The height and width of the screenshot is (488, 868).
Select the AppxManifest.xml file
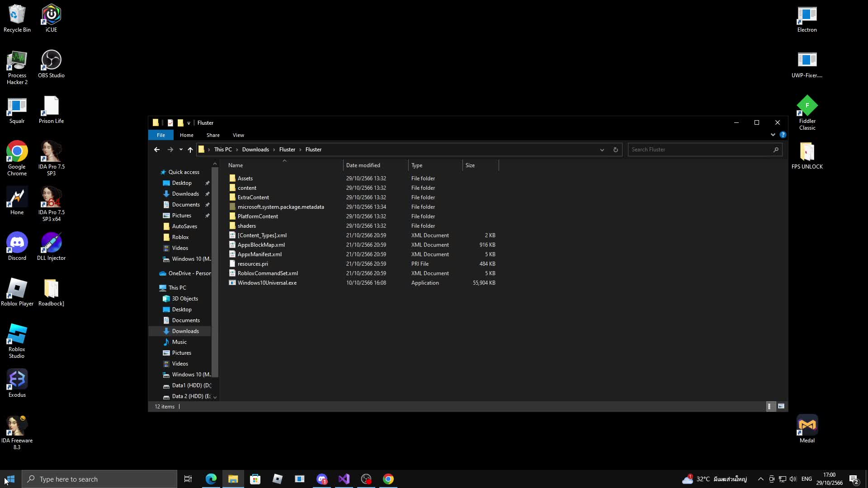point(259,254)
